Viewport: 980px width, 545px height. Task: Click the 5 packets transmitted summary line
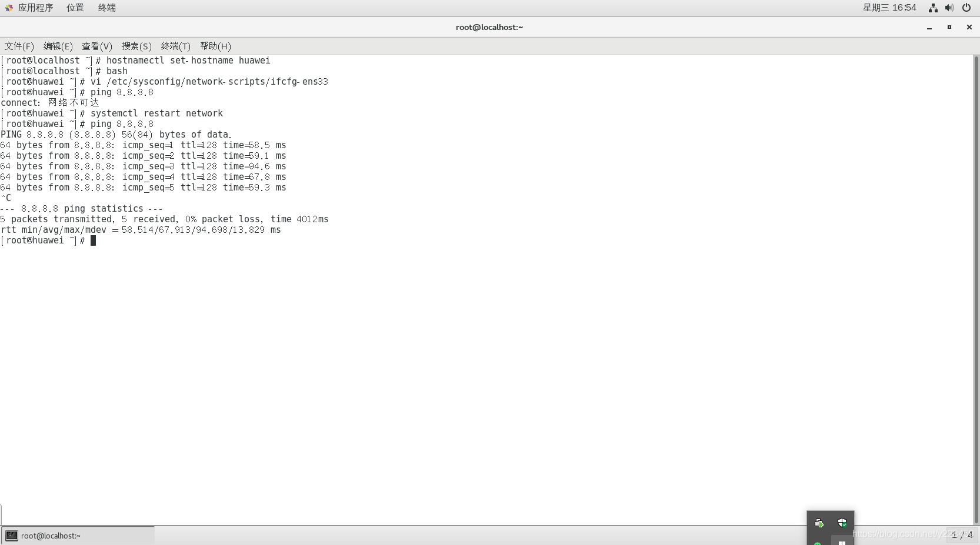165,219
